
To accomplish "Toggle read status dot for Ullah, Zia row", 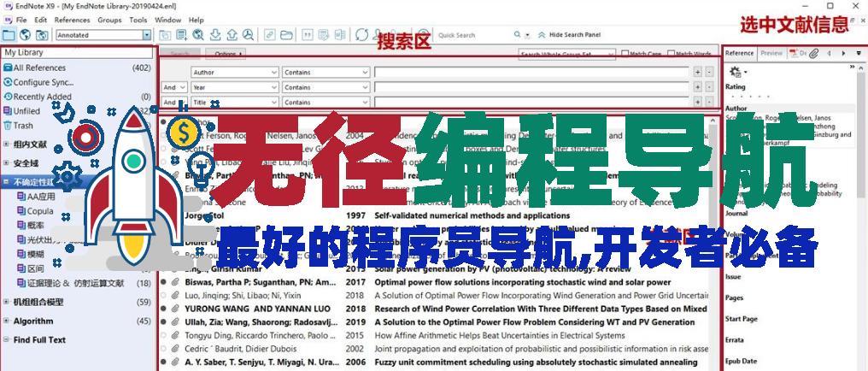I will point(163,321).
